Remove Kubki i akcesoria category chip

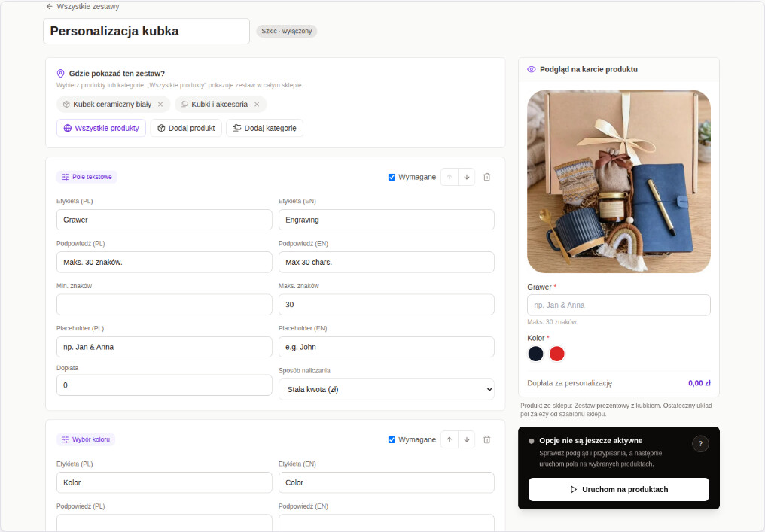257,105
